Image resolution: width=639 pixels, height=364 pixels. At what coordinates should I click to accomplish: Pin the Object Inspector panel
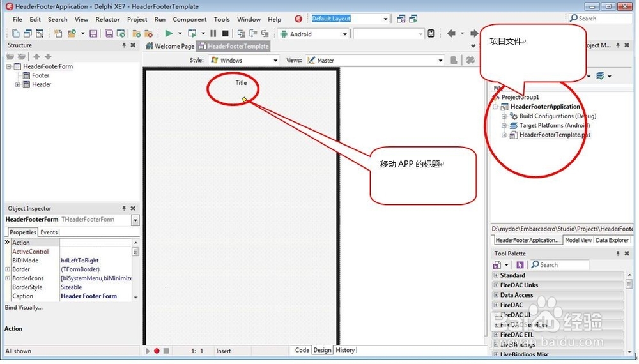click(x=124, y=208)
